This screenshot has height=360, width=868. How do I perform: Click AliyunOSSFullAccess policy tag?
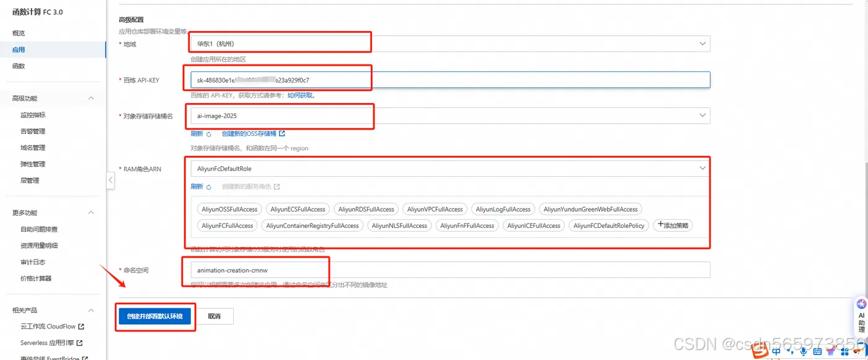pyautogui.click(x=229, y=209)
